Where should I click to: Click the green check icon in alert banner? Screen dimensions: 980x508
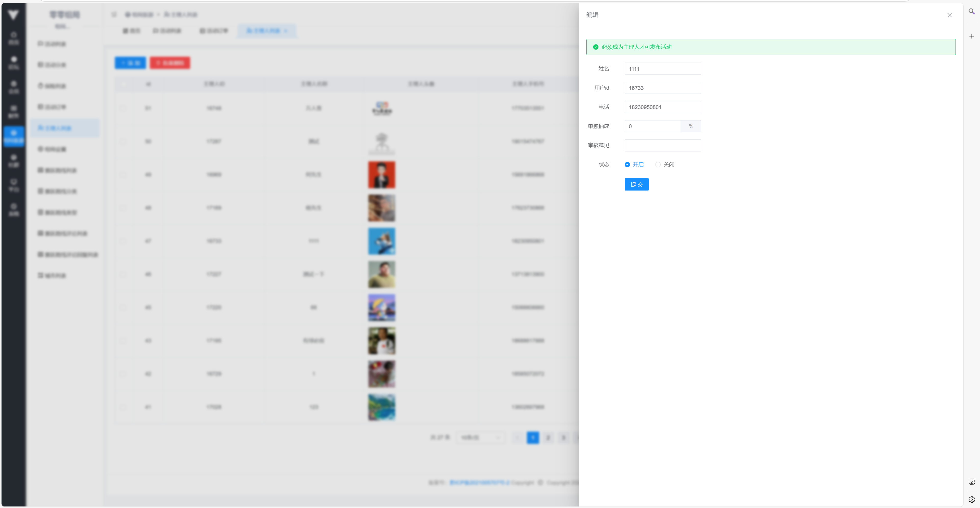point(595,47)
